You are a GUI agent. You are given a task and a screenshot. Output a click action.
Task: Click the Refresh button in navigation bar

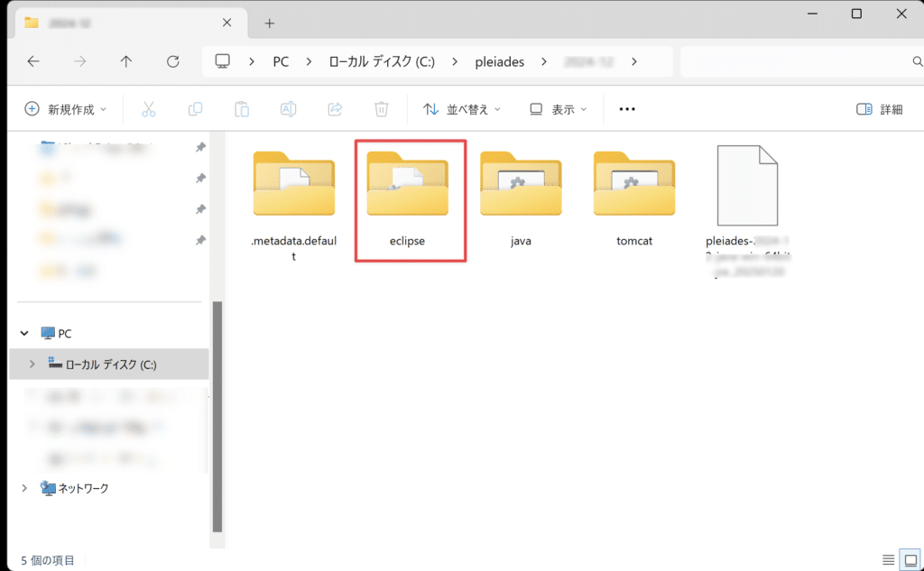point(173,61)
